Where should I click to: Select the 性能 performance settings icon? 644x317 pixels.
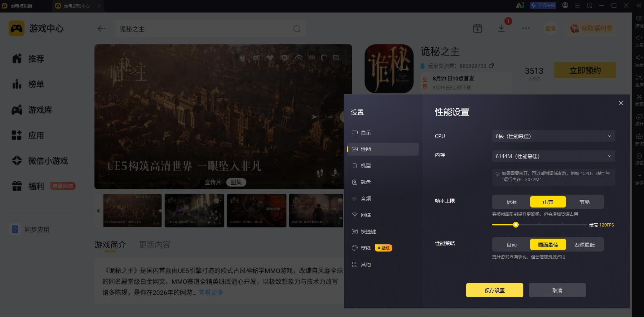pyautogui.click(x=355, y=149)
